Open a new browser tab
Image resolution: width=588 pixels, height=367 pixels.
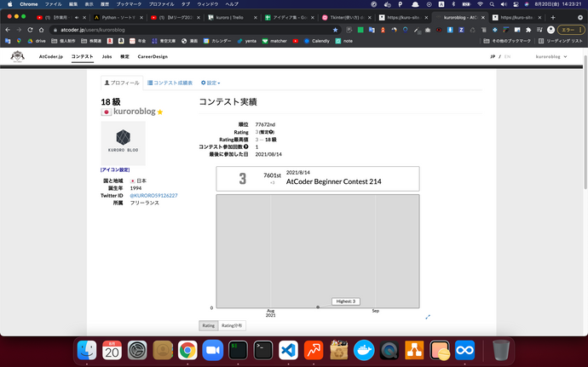point(553,17)
